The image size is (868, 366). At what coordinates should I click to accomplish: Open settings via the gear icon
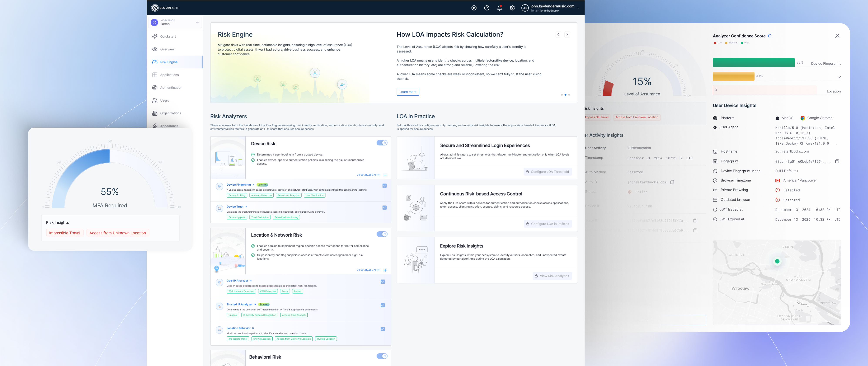click(512, 8)
